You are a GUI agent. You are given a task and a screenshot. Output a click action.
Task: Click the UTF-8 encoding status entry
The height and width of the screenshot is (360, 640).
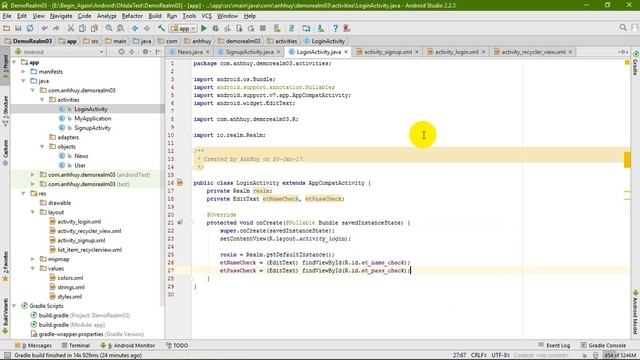[501, 355]
